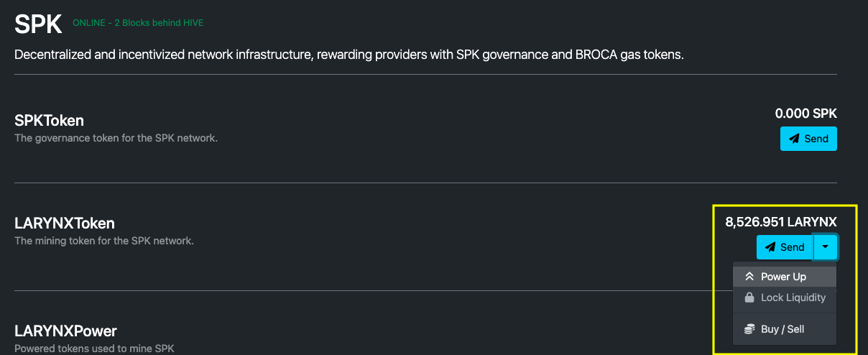Click the 0.000 SPK balance

[x=805, y=114]
